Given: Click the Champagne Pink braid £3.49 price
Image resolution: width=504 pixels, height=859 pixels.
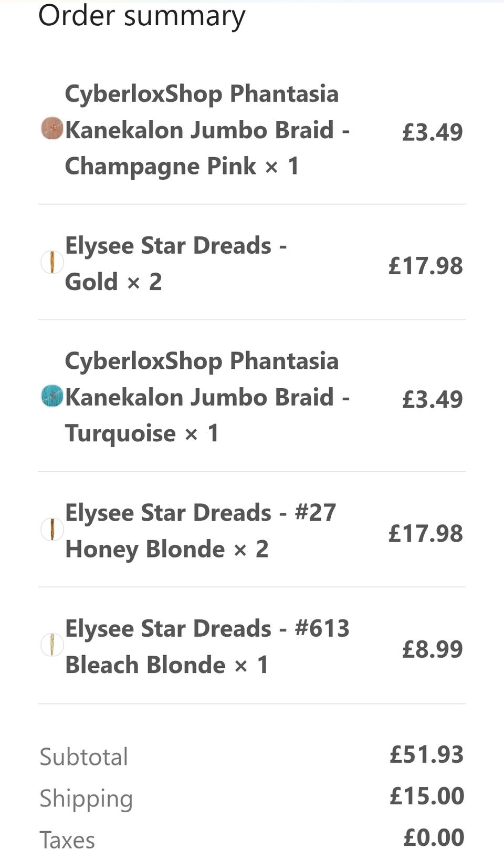Looking at the screenshot, I should [432, 132].
